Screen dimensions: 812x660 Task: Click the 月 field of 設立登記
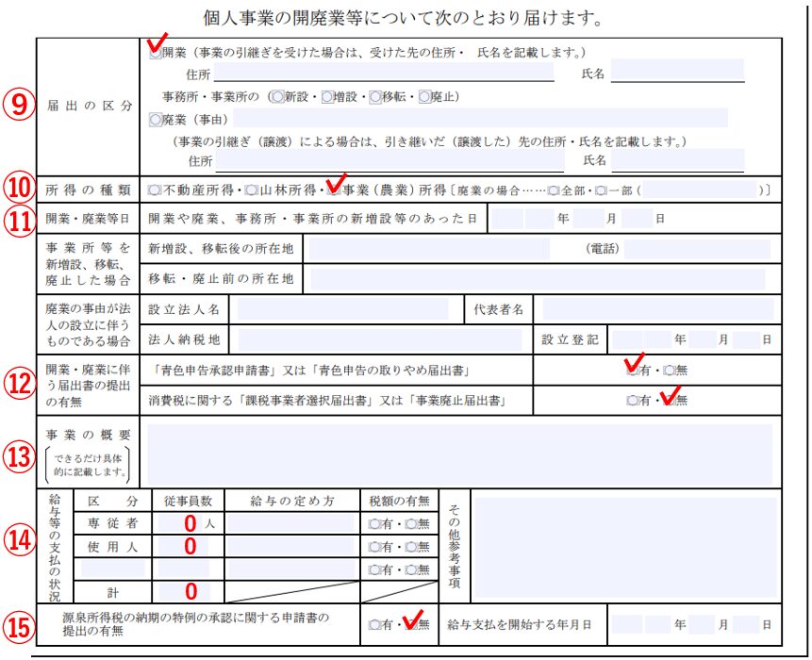point(703,340)
